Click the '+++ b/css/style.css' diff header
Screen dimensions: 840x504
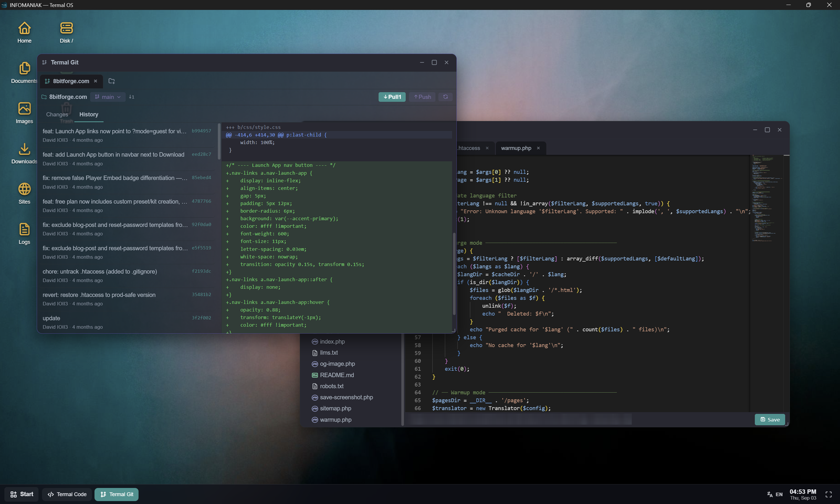[x=254, y=127]
